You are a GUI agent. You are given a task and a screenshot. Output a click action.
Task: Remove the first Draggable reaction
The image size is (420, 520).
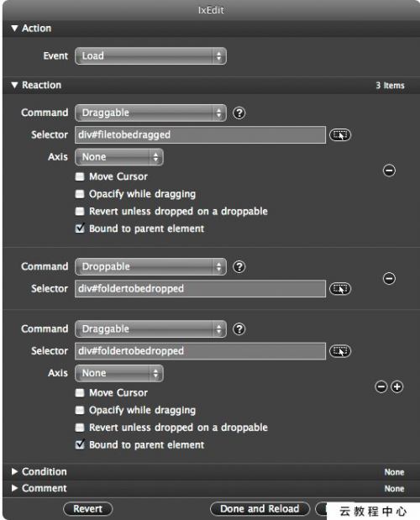[x=389, y=171]
